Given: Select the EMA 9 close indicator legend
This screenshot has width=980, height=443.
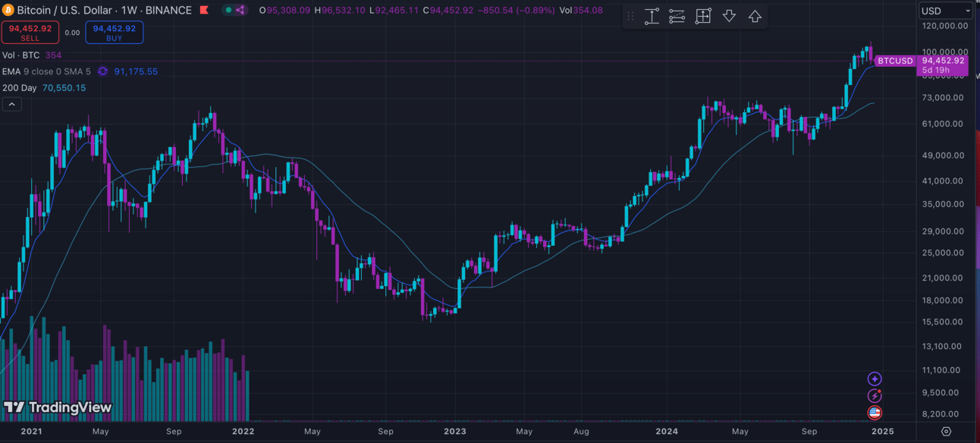Looking at the screenshot, I should click(46, 71).
